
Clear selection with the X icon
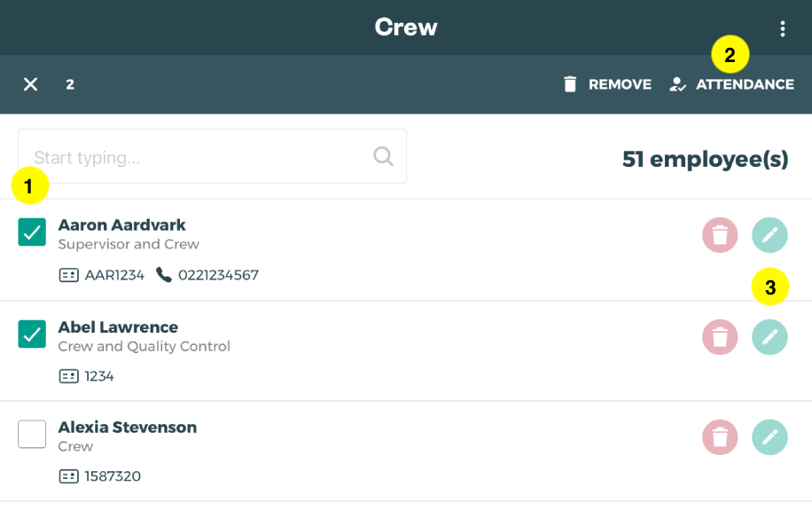tap(31, 84)
